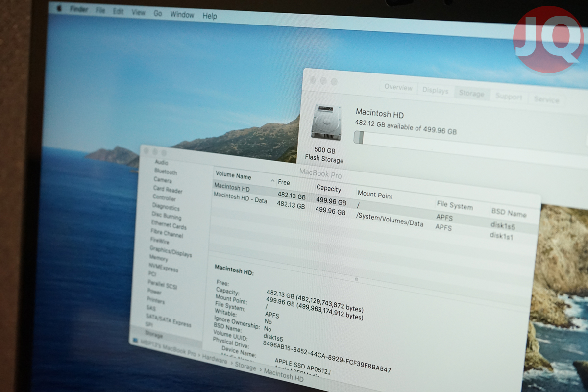Switch to the Service tab
The width and height of the screenshot is (588, 392).
546,99
